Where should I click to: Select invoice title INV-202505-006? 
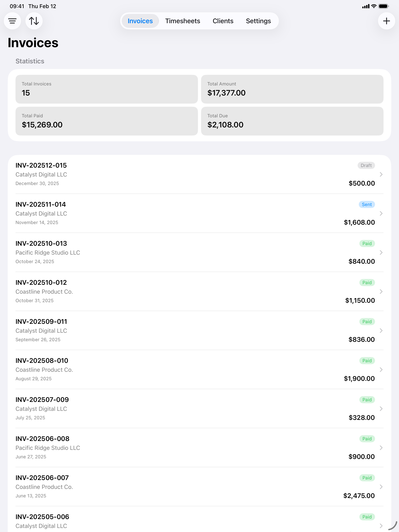pyautogui.click(x=42, y=517)
